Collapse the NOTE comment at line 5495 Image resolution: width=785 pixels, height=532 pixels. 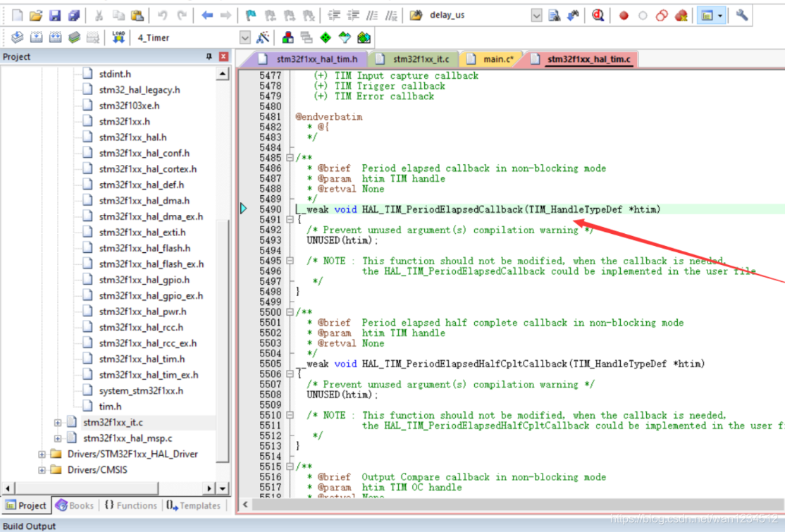(x=290, y=261)
